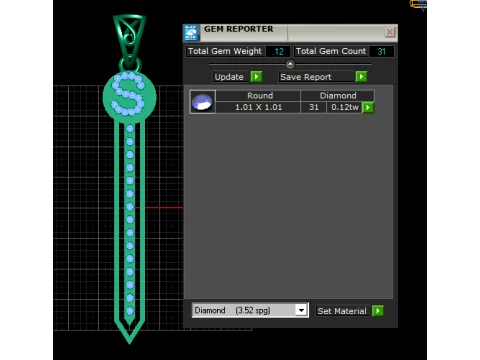Select the pendant bail at the top

(x=129, y=41)
